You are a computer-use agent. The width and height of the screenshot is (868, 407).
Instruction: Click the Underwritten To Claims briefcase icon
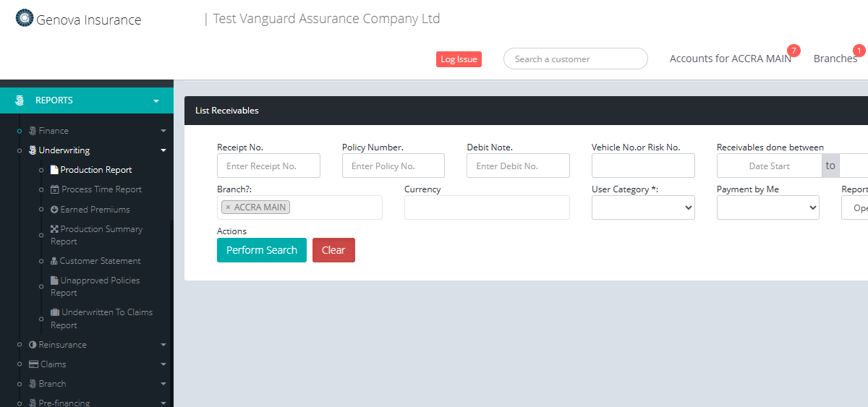click(55, 312)
